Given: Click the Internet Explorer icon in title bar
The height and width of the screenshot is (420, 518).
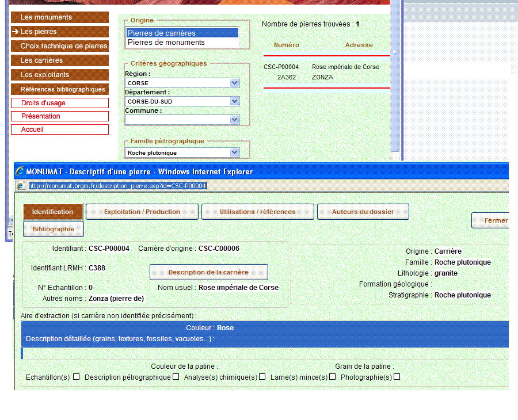Looking at the screenshot, I should [20, 171].
